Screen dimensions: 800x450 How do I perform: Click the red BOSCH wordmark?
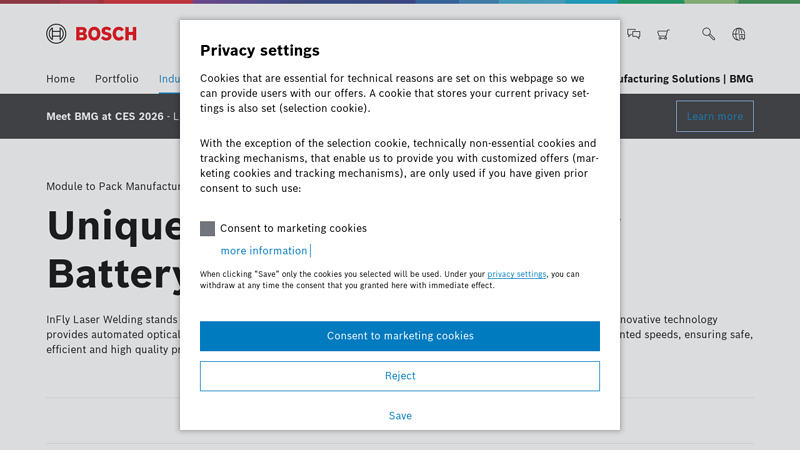105,34
